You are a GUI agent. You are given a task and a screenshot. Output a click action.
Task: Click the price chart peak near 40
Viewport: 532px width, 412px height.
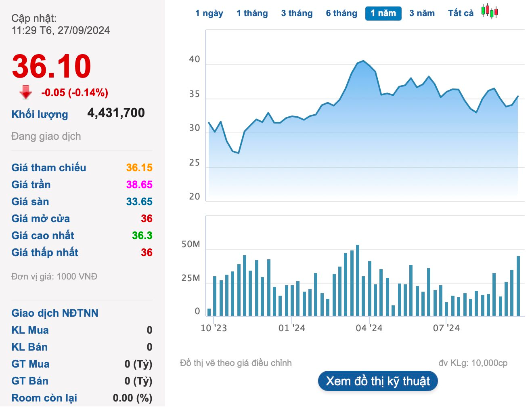(x=363, y=61)
